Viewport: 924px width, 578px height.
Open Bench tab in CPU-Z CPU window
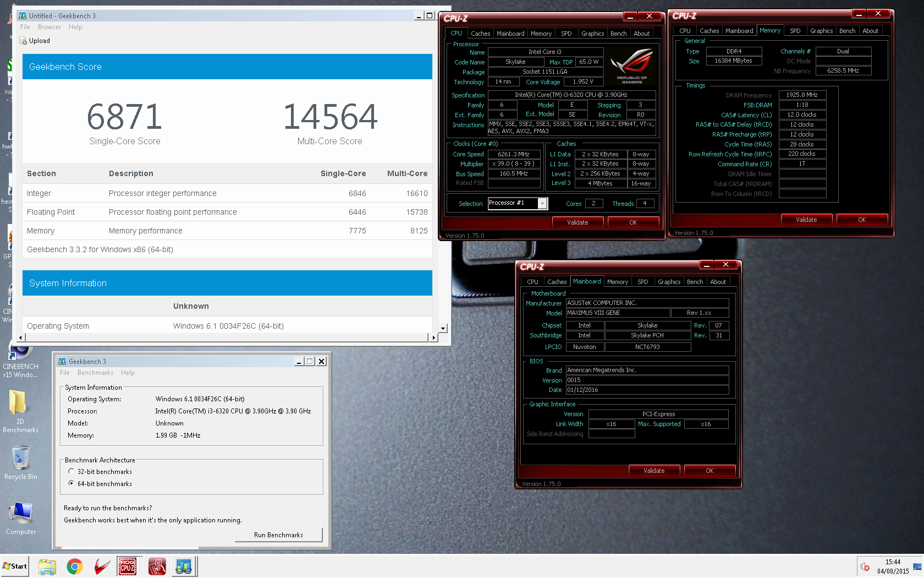(x=618, y=34)
